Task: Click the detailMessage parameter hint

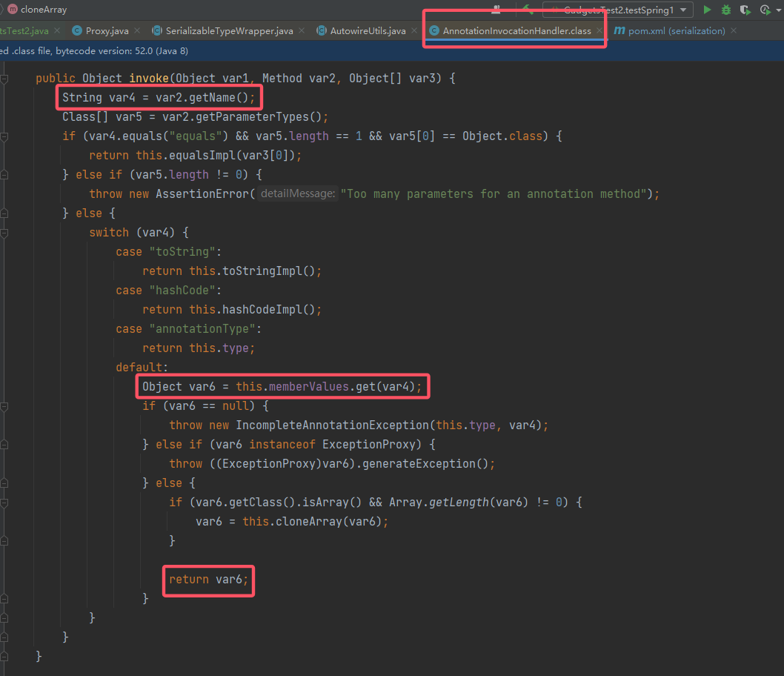Action: [298, 193]
